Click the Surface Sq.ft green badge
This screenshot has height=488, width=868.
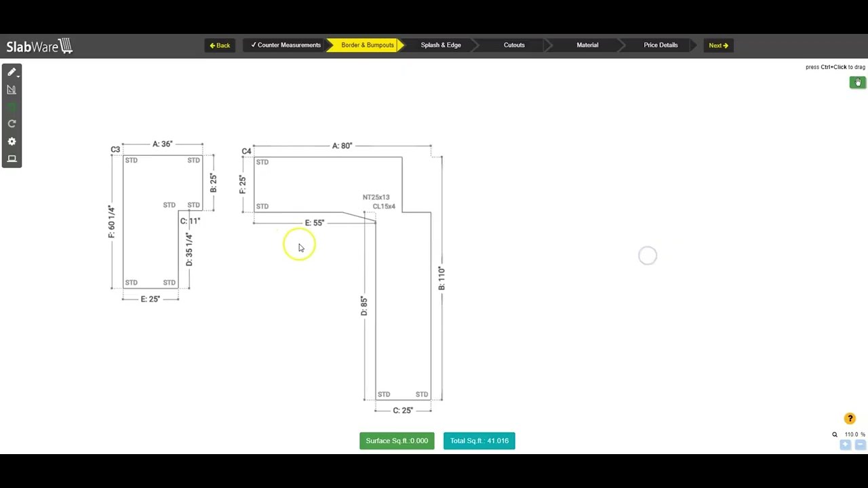[x=397, y=441]
